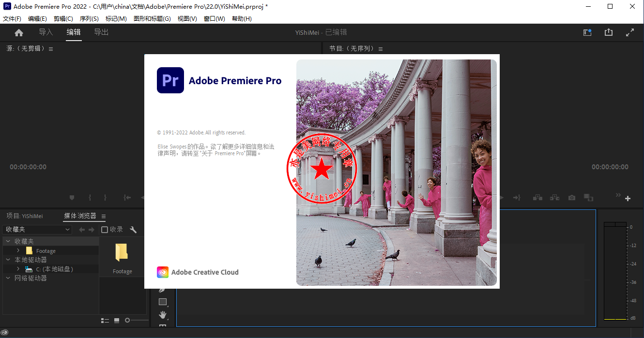
Task: Open the 收藏夹 dropdown in Media Browser
Action: point(37,230)
